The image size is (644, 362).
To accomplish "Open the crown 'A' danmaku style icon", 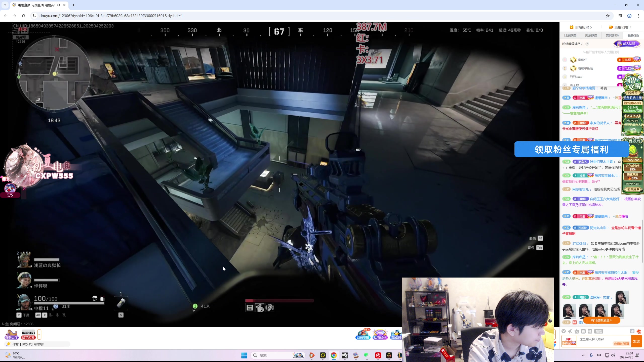I will pos(577,331).
